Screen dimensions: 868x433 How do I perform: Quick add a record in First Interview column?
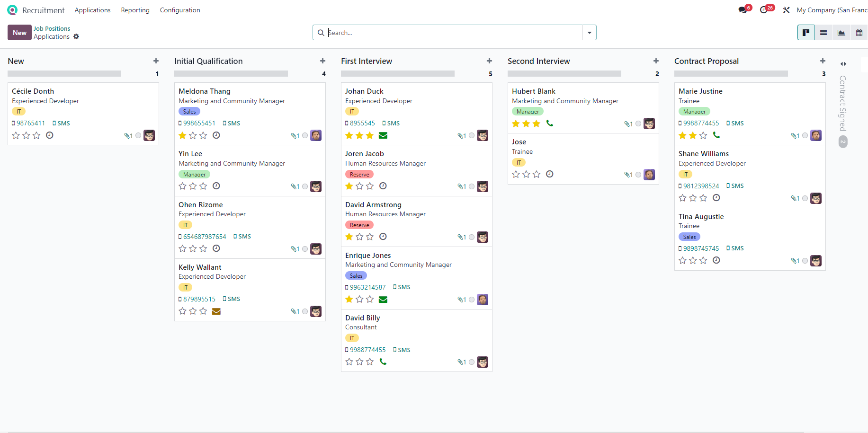[x=489, y=61]
